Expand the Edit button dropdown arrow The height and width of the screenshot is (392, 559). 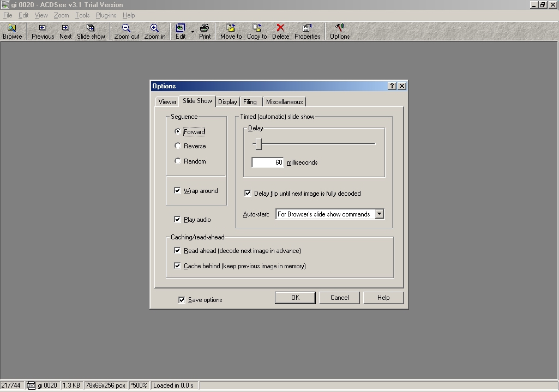point(193,32)
